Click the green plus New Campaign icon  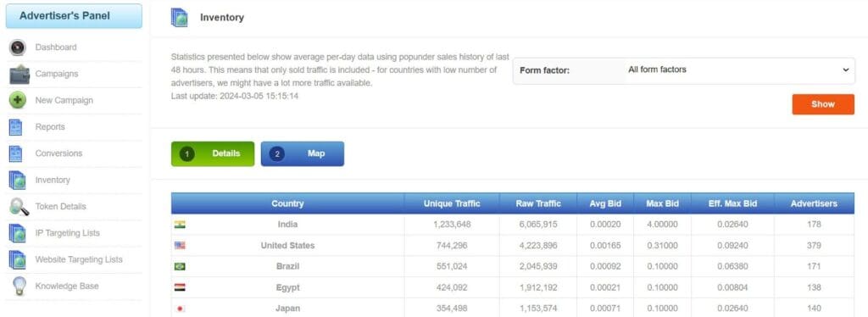[18, 101]
